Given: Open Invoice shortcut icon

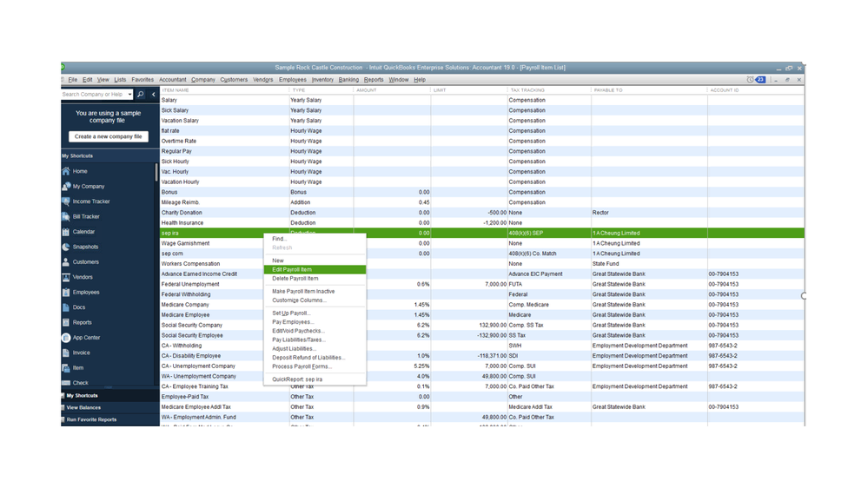Looking at the screenshot, I should point(66,353).
